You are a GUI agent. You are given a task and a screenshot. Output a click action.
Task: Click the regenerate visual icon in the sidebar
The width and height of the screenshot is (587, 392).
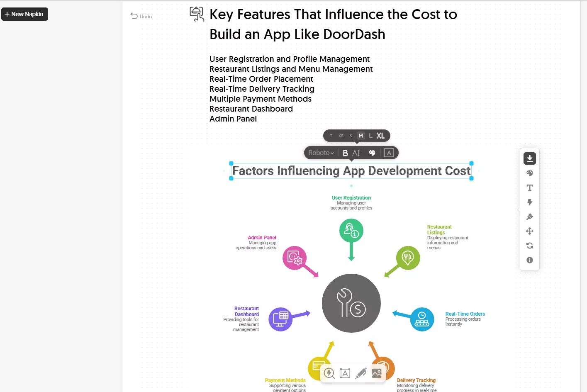530,246
